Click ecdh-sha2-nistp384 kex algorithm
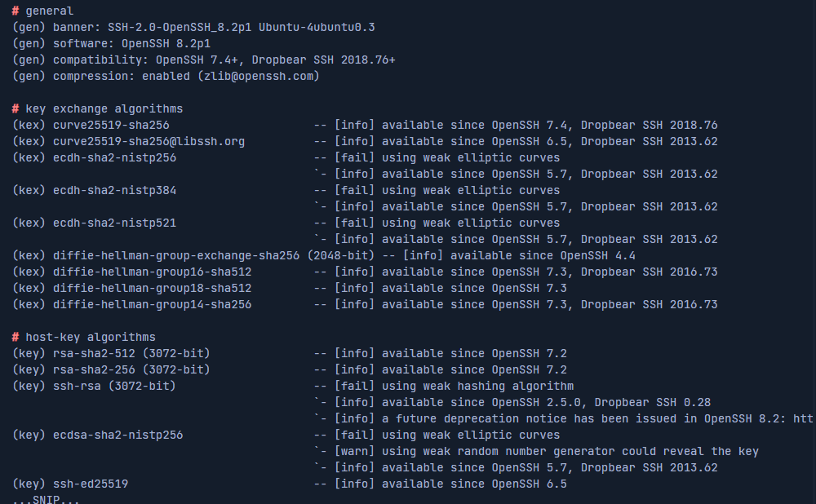816x504 pixels. (114, 190)
